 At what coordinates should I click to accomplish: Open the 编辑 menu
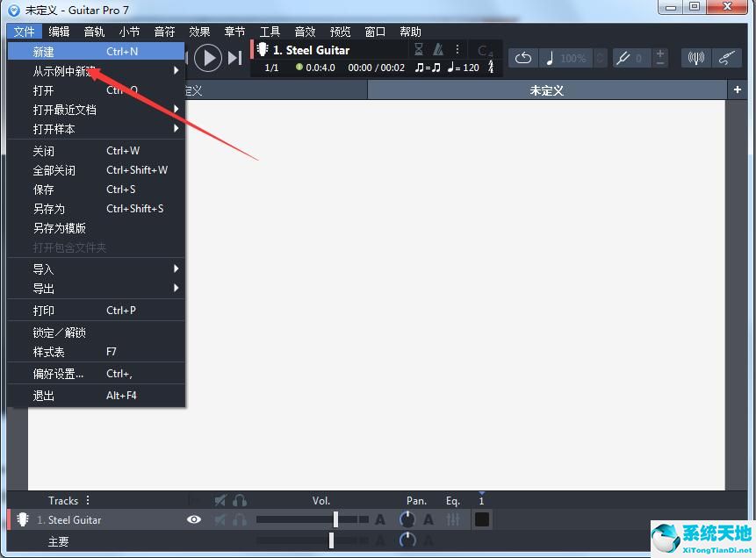coord(60,32)
